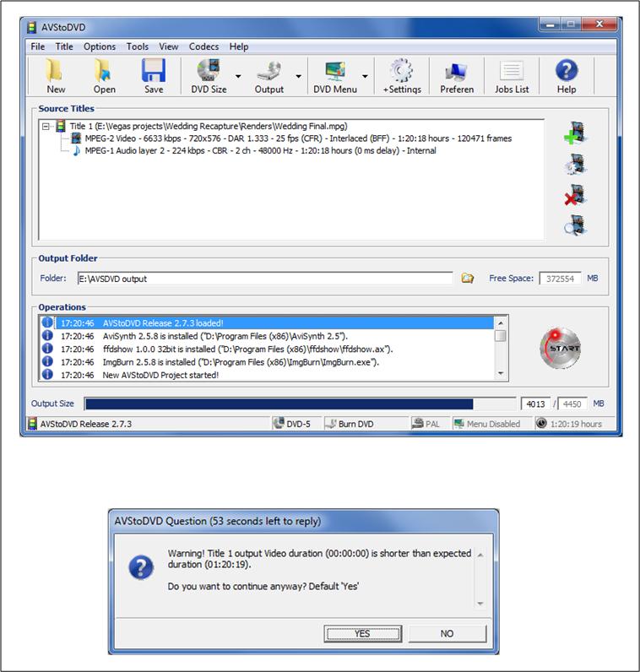Image resolution: width=640 pixels, height=672 pixels.
Task: Open the Help menu in menu bar
Action: pos(239,46)
